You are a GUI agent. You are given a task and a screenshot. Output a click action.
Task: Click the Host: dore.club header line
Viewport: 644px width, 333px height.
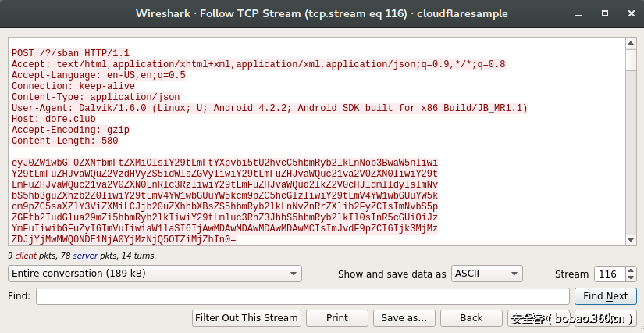point(52,118)
